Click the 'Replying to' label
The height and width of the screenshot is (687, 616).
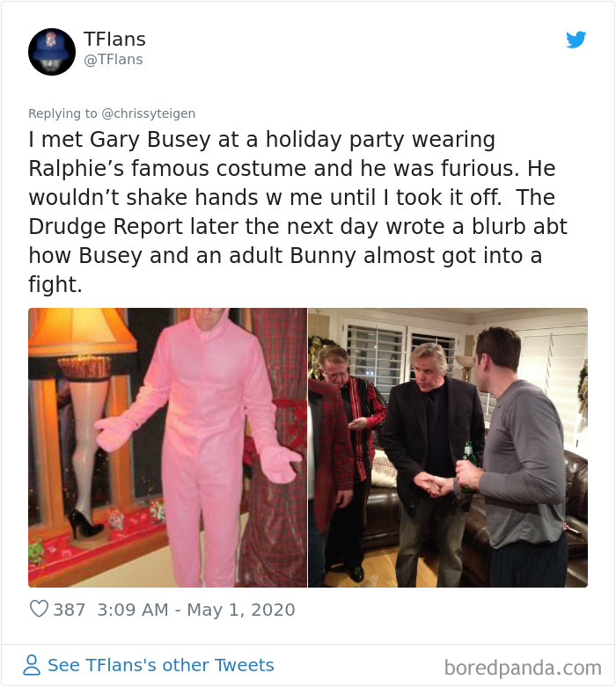click(x=62, y=113)
